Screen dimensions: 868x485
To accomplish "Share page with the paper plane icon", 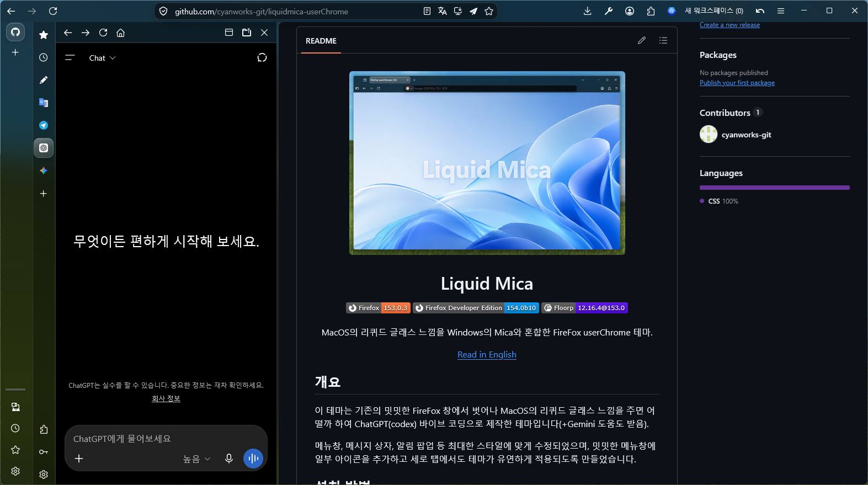I will click(473, 11).
